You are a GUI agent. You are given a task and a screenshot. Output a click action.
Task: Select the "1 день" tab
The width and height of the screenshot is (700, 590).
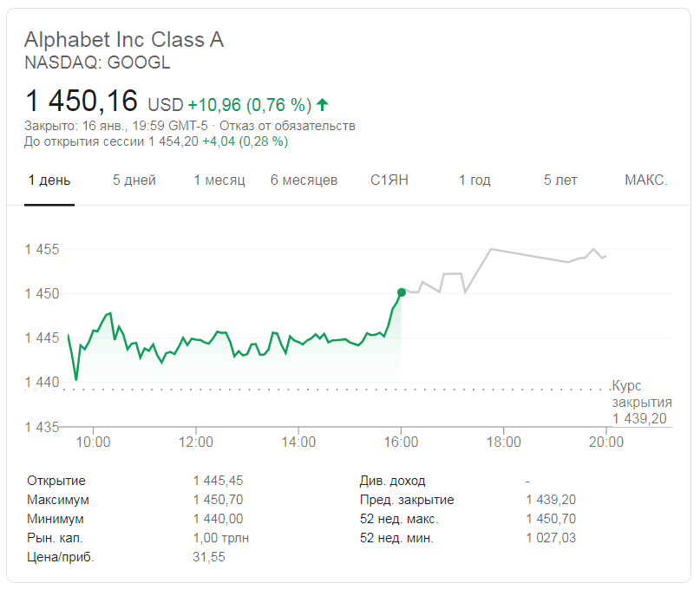coord(49,180)
